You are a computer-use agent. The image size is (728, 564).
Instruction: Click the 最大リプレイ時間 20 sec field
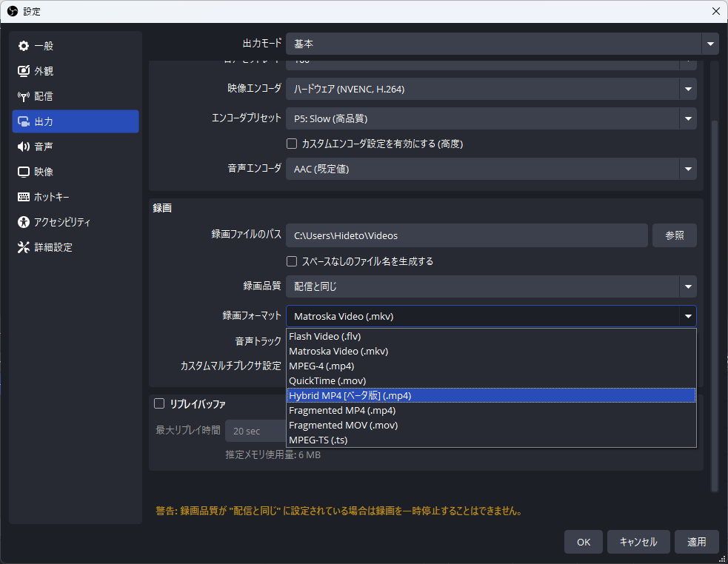pyautogui.click(x=256, y=431)
